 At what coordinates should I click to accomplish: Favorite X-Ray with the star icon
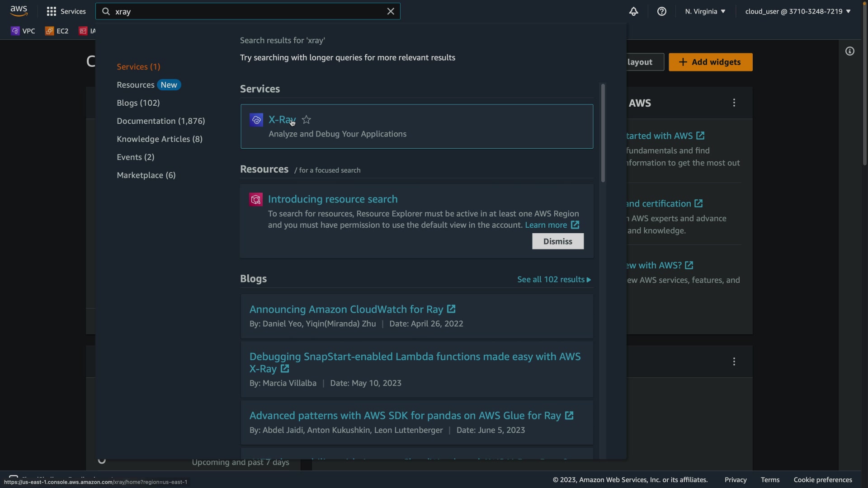[x=306, y=120]
